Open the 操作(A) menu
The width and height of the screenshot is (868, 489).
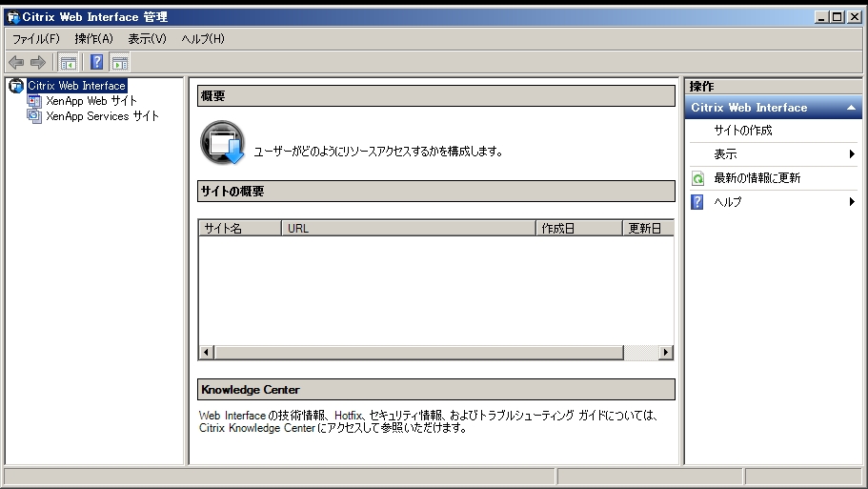point(93,38)
